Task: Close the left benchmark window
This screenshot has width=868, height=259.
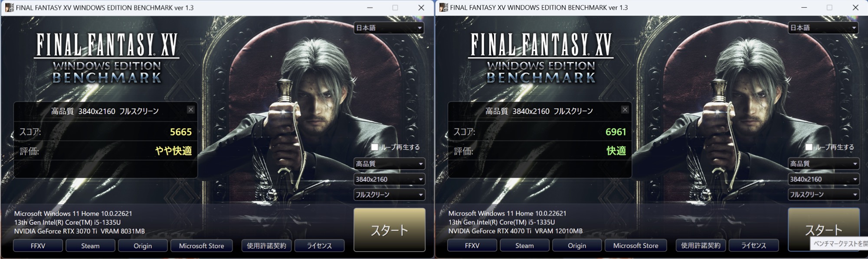Action: coord(421,7)
